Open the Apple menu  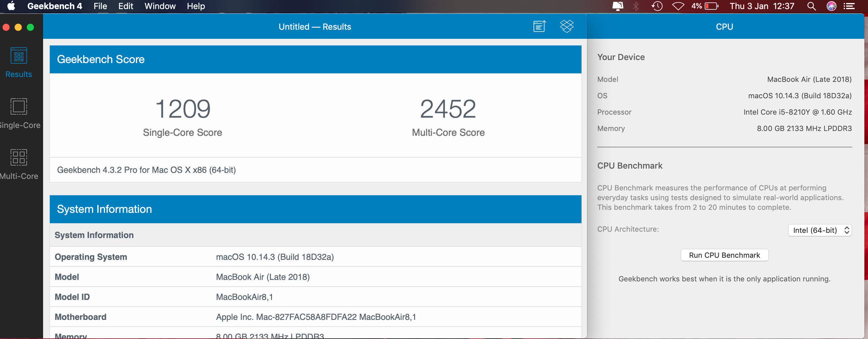click(x=11, y=6)
